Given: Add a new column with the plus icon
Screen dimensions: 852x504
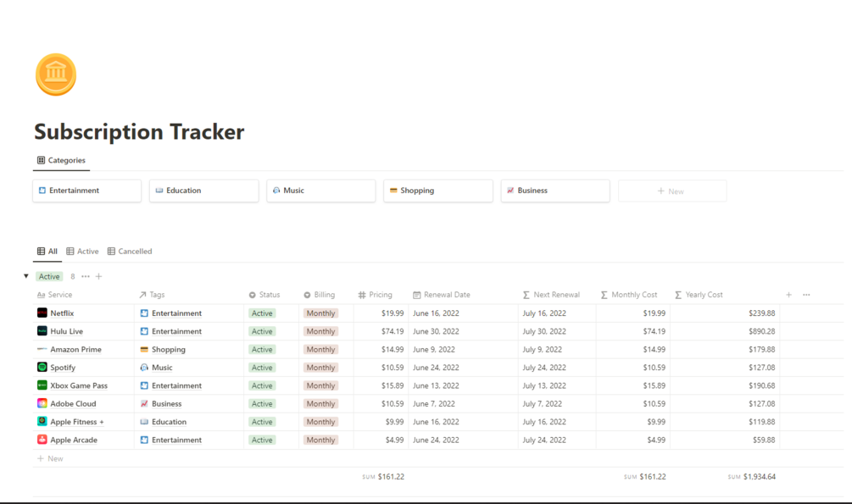Looking at the screenshot, I should pyautogui.click(x=788, y=295).
